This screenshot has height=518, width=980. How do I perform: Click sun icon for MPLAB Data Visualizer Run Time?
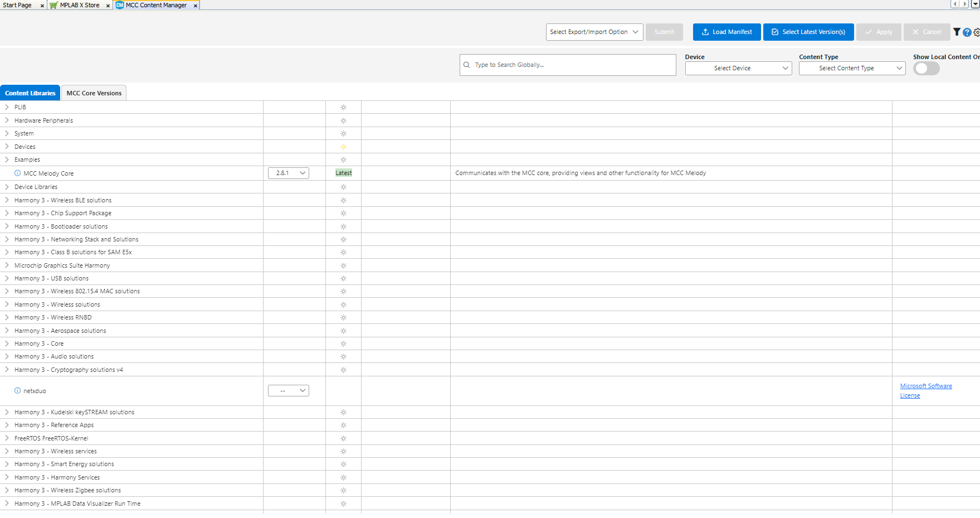(344, 504)
